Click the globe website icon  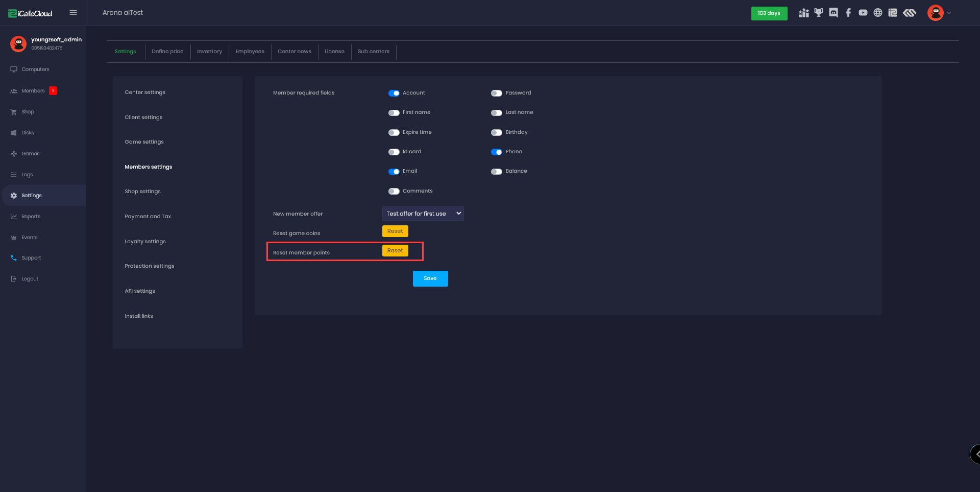tap(877, 13)
